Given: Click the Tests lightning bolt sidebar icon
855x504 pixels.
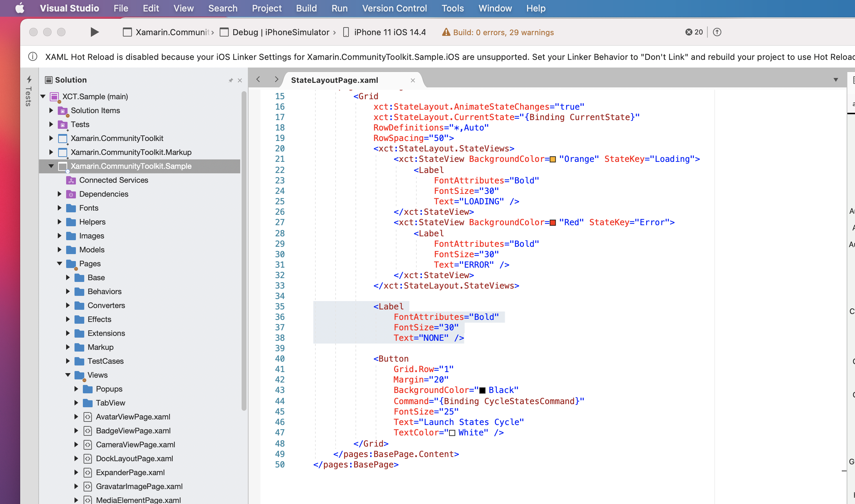Looking at the screenshot, I should point(29,80).
